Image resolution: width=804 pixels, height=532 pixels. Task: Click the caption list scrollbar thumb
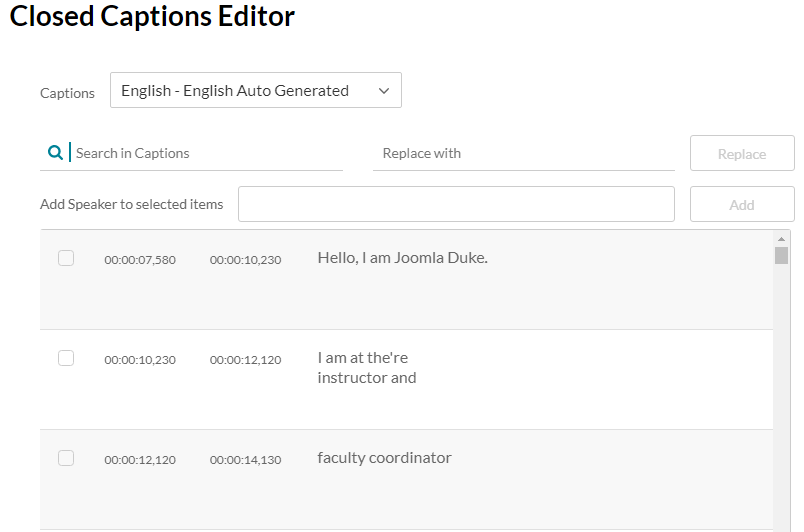tap(781, 255)
